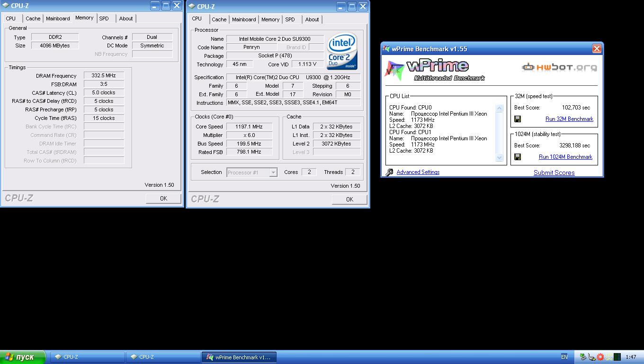This screenshot has height=364, width=644.
Task: Click DRAM Frequency value 332.5 MHz
Action: click(x=104, y=75)
